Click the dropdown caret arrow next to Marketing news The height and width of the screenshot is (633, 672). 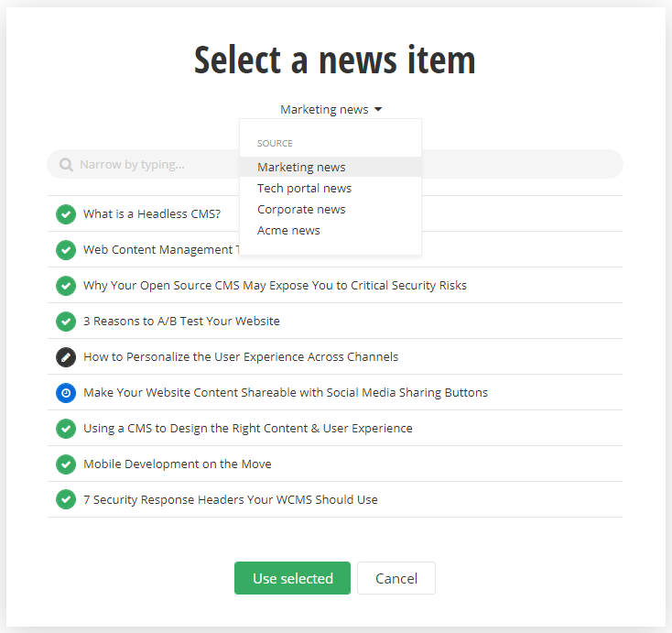(378, 110)
